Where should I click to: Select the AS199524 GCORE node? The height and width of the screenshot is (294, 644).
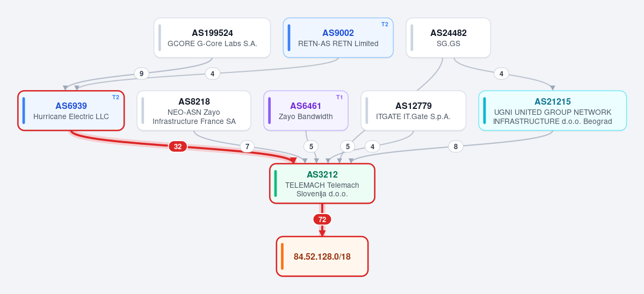(x=212, y=38)
